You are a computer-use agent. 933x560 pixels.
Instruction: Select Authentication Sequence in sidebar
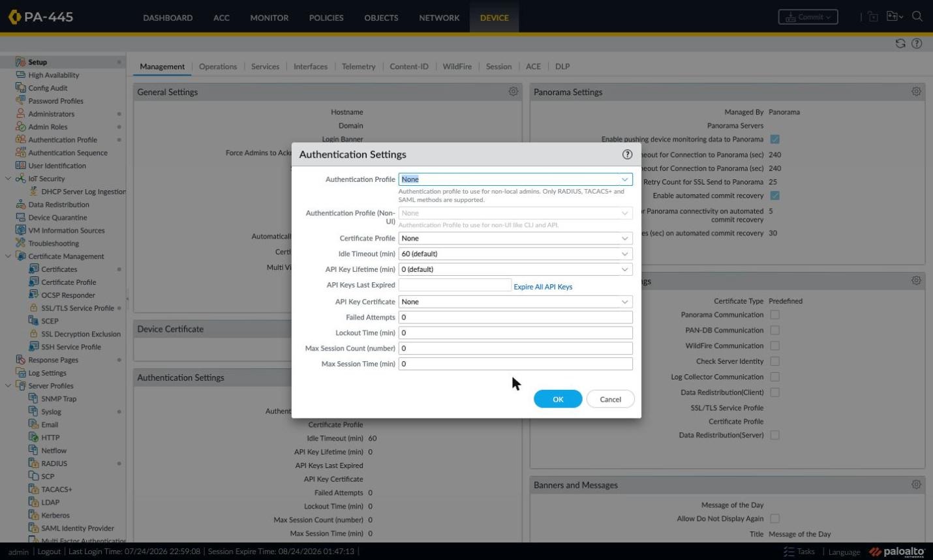click(68, 153)
